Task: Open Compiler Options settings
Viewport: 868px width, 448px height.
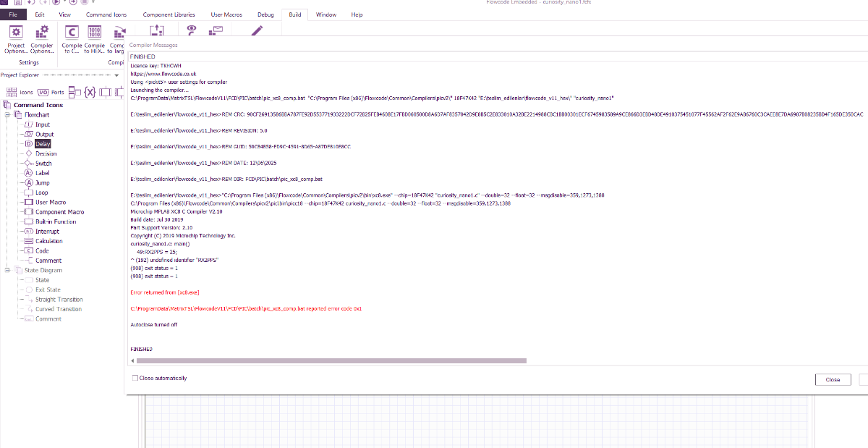Action: point(42,38)
